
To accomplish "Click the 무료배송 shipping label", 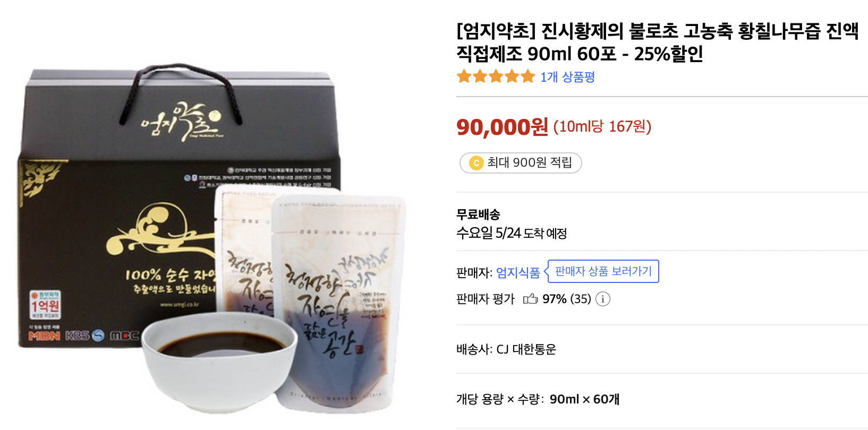I will 478,214.
